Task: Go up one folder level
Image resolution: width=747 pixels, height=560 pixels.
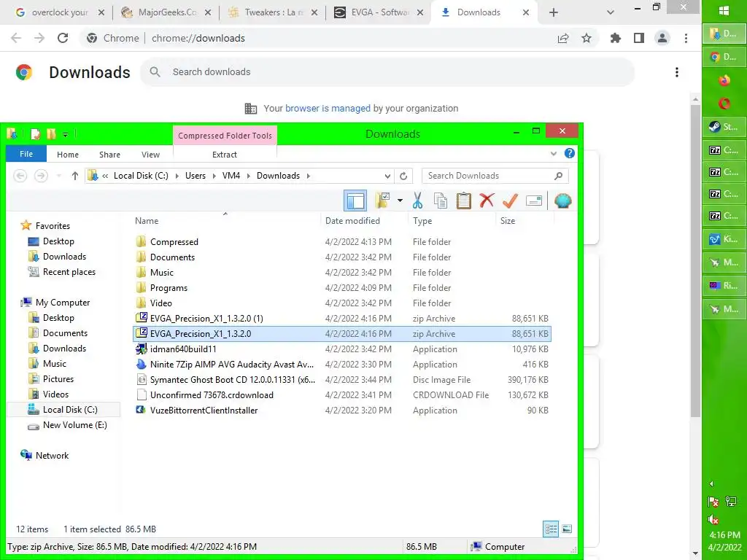Action: (x=75, y=176)
